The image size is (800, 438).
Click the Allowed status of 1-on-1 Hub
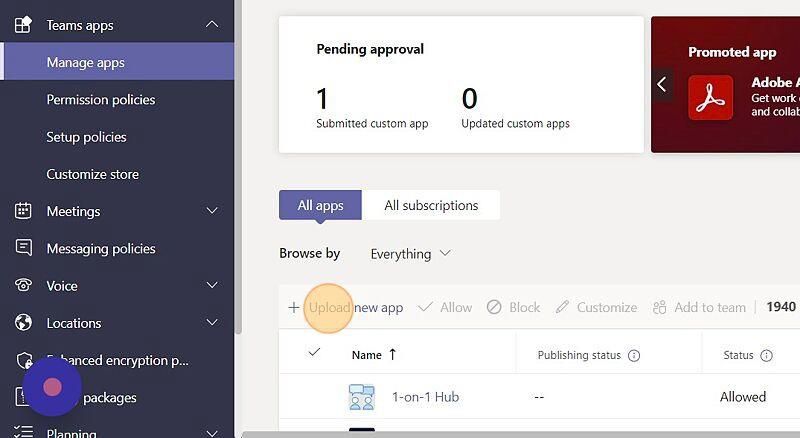point(743,397)
